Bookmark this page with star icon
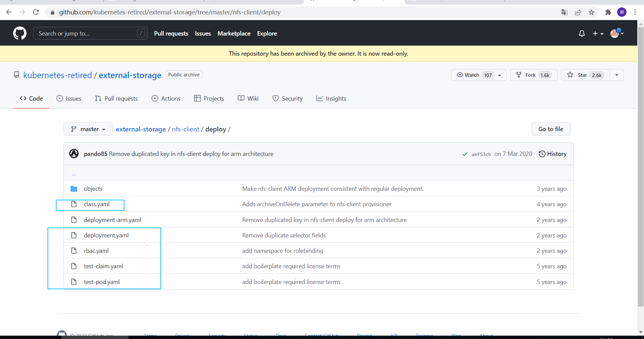The width and height of the screenshot is (644, 339). 591,12
